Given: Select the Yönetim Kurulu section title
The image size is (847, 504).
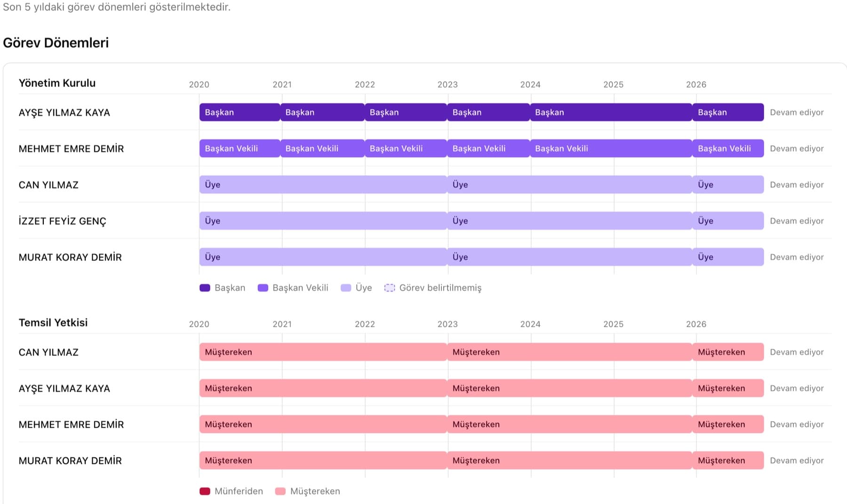Looking at the screenshot, I should pos(57,83).
